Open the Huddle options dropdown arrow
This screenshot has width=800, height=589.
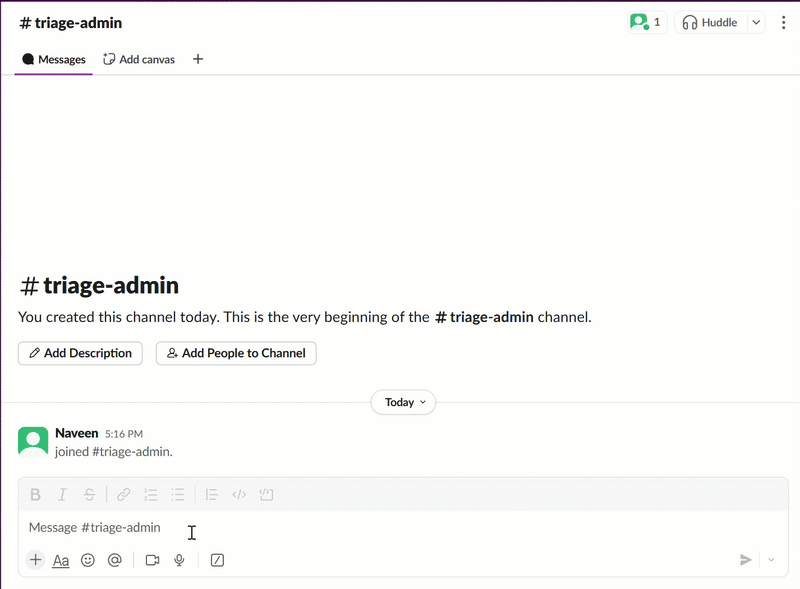point(756,23)
